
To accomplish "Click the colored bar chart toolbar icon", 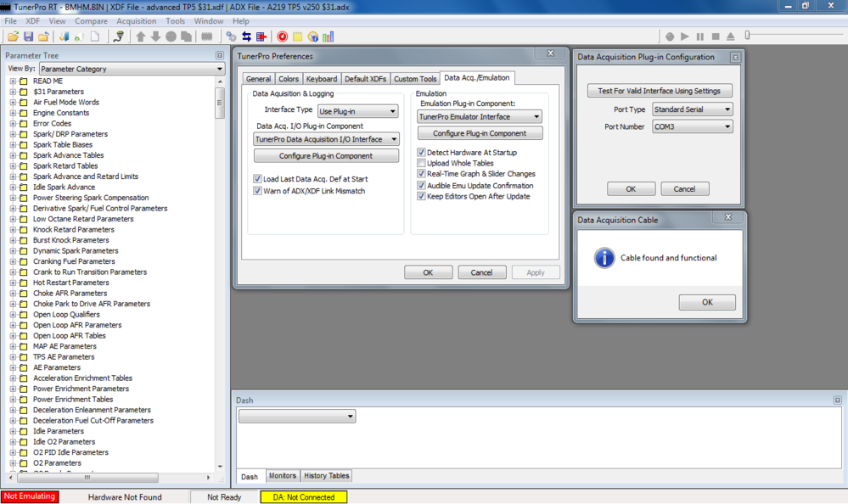I will [329, 36].
